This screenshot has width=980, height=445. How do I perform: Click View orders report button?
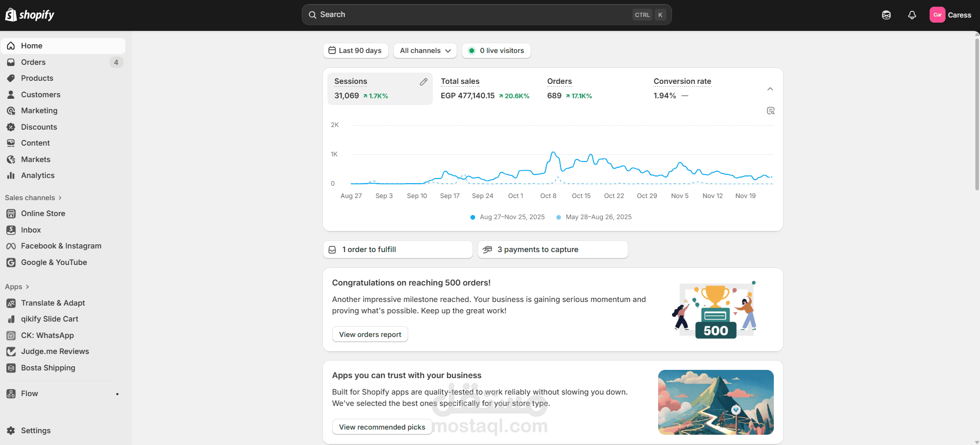click(370, 334)
